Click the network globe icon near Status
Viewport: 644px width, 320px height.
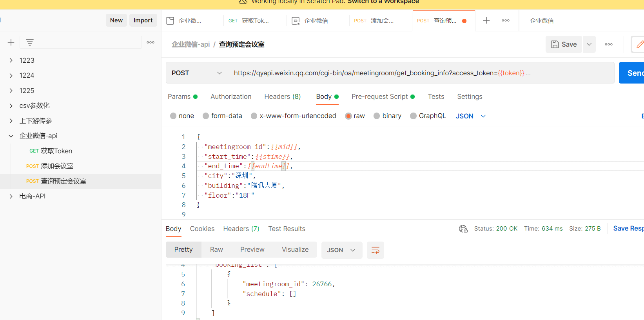[463, 229]
